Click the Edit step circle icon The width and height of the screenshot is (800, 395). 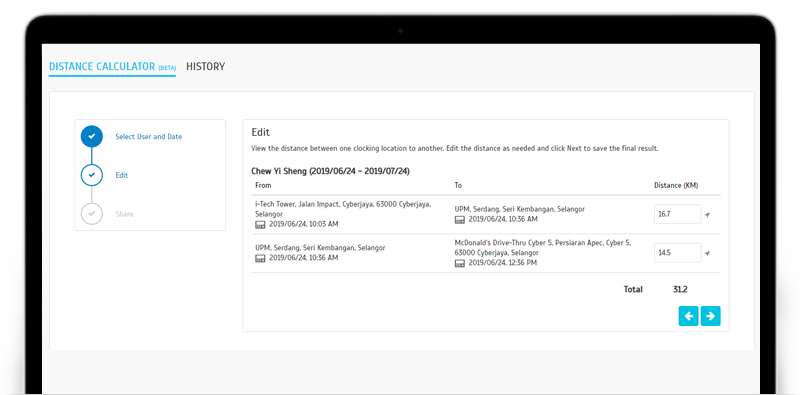point(92,175)
